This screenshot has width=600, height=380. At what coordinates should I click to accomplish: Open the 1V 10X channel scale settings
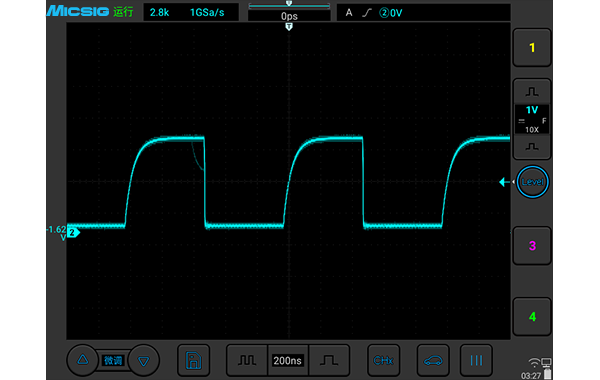point(532,119)
